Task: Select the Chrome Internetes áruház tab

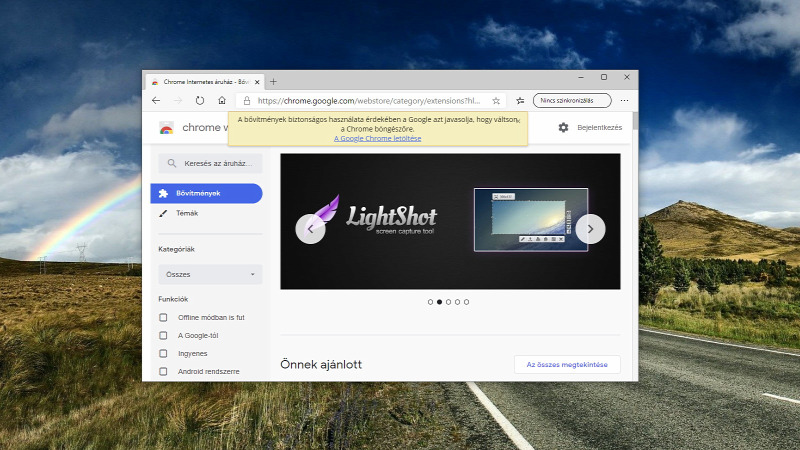Action: pyautogui.click(x=205, y=82)
